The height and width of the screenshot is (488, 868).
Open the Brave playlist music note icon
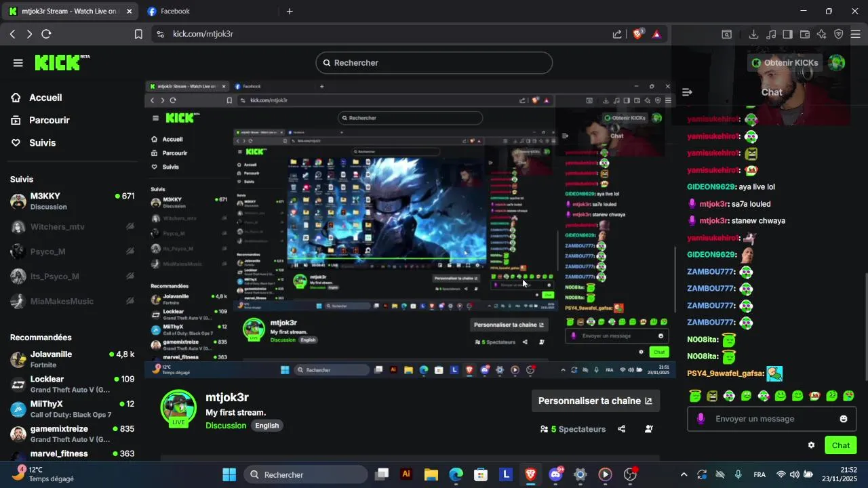pyautogui.click(x=770, y=34)
